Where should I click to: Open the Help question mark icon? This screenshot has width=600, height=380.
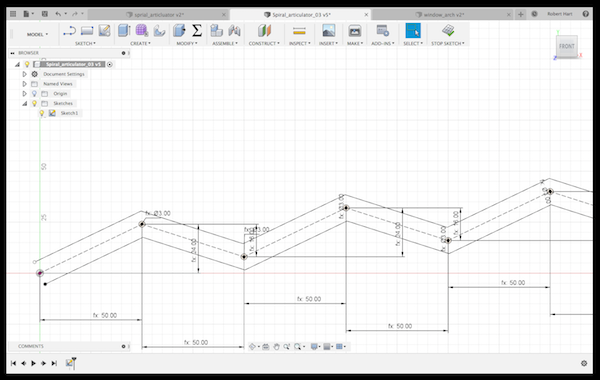coord(585,14)
